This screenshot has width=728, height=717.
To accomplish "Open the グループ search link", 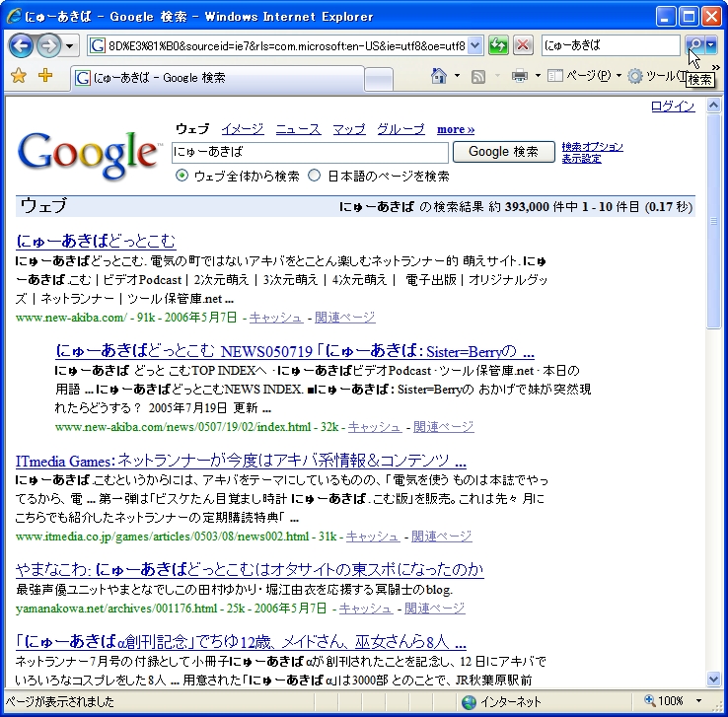I will tap(400, 129).
